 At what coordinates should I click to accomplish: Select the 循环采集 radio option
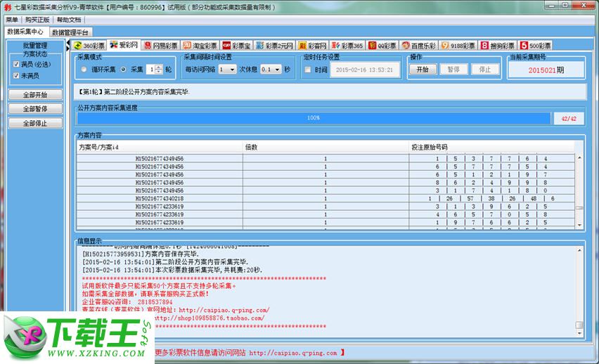pos(85,70)
